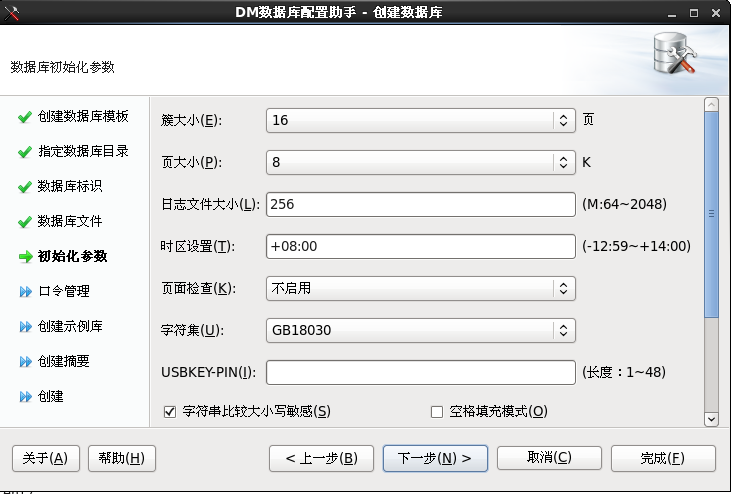Click the (M:64~2048) hint text
The image size is (738, 494).
pos(624,205)
